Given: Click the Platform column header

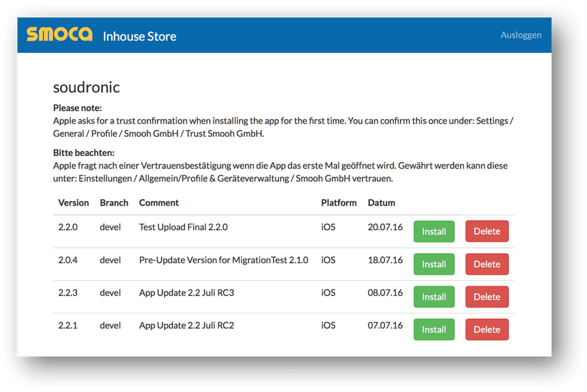Looking at the screenshot, I should pyautogui.click(x=338, y=203).
